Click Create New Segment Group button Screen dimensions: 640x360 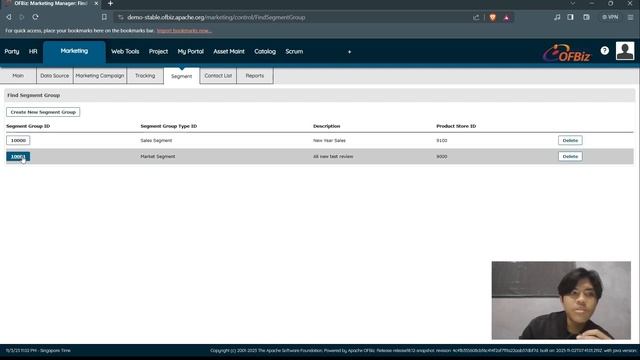coord(43,112)
